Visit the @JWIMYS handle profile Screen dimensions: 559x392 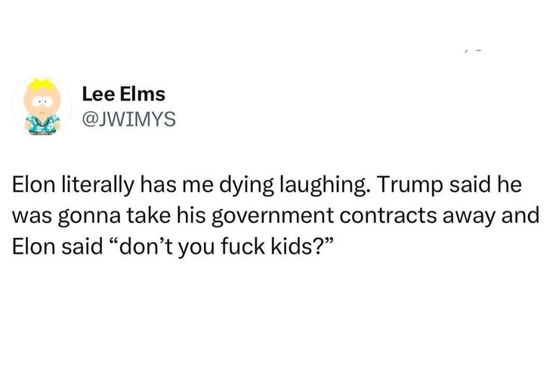click(129, 119)
